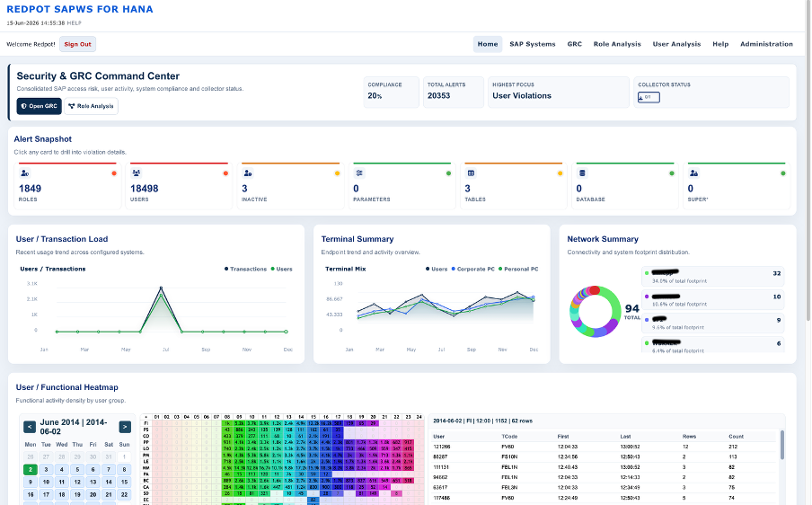Select June 22 in the calendar
This screenshot has width=812, height=505.
(124, 494)
